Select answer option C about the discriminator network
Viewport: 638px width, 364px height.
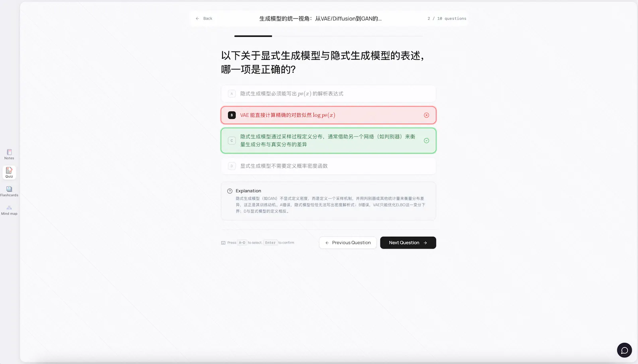(328, 141)
